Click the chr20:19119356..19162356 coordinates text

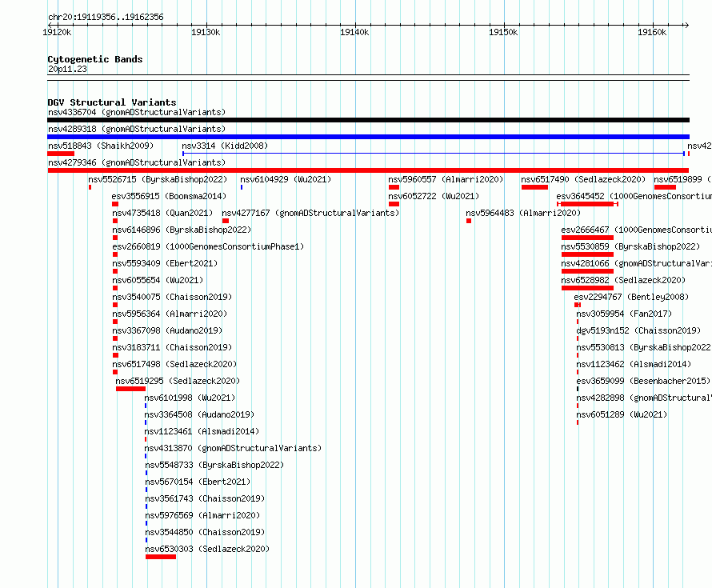[x=106, y=18]
